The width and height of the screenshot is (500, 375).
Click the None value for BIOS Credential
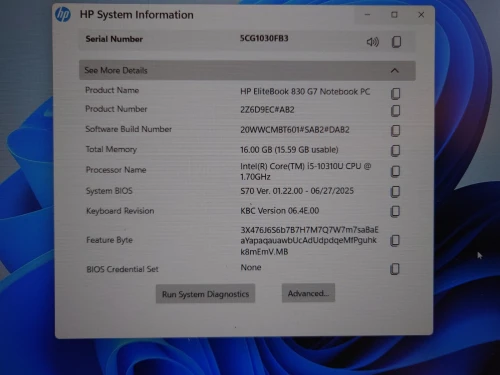tap(251, 267)
